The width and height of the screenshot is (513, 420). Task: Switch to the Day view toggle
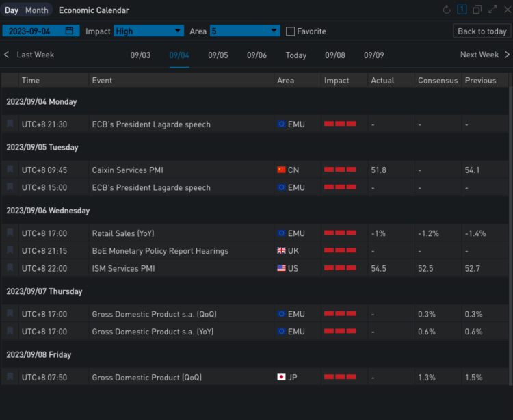(x=12, y=10)
